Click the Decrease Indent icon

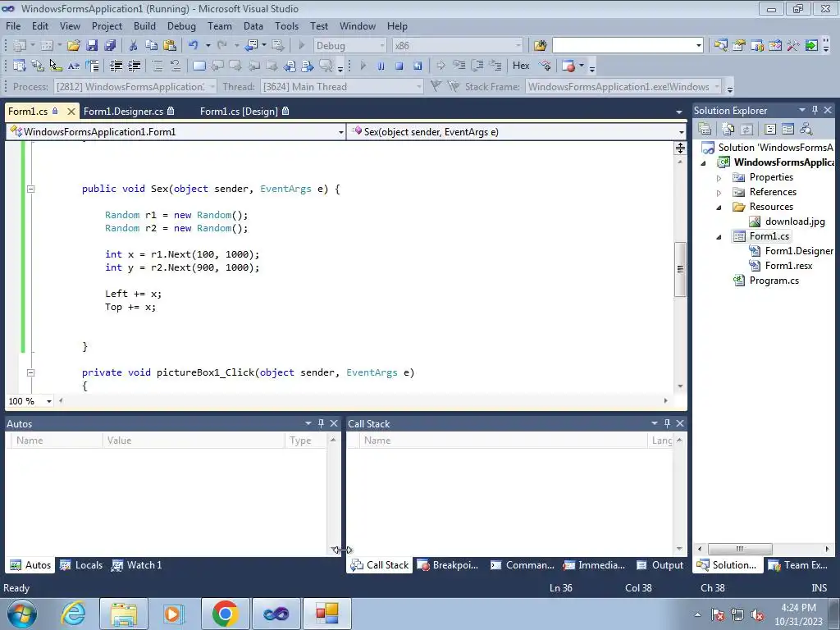[x=116, y=66]
